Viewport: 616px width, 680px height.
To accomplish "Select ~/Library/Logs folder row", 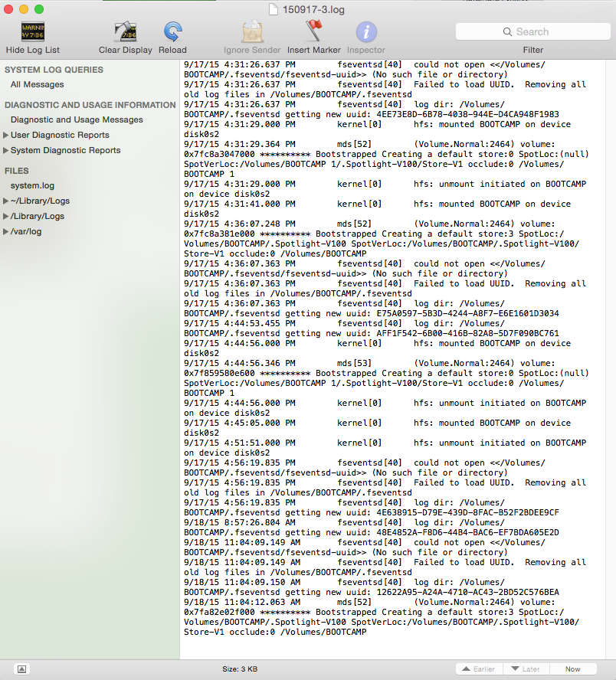I will tap(90, 201).
